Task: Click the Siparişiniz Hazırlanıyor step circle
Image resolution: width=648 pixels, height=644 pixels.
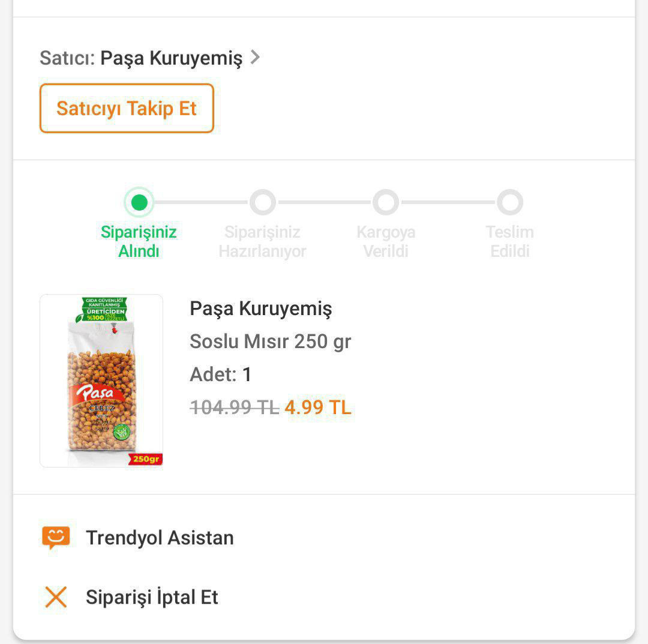Action: [263, 203]
